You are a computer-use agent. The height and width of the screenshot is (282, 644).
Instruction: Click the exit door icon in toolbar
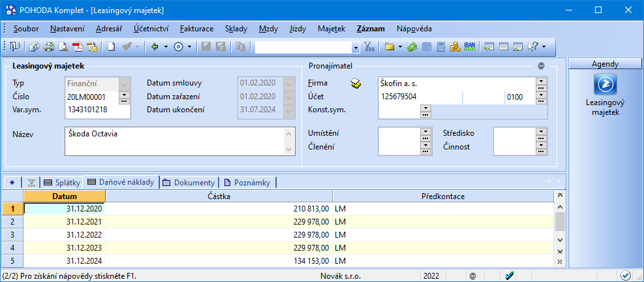point(15,47)
